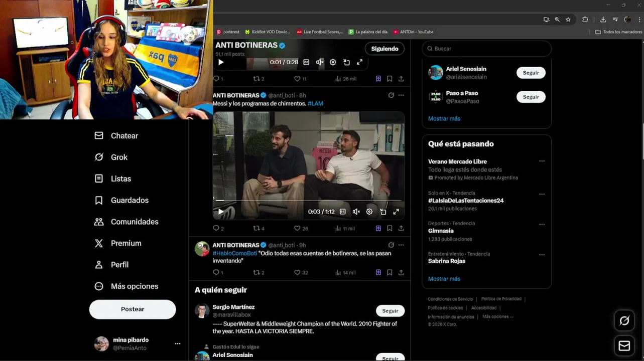Open Guardados bookmarks page
This screenshot has width=644, height=361.
coord(121,201)
